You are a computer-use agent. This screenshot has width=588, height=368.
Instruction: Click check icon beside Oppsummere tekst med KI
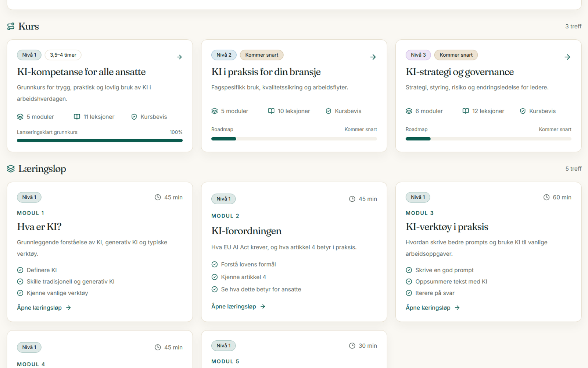tap(409, 282)
